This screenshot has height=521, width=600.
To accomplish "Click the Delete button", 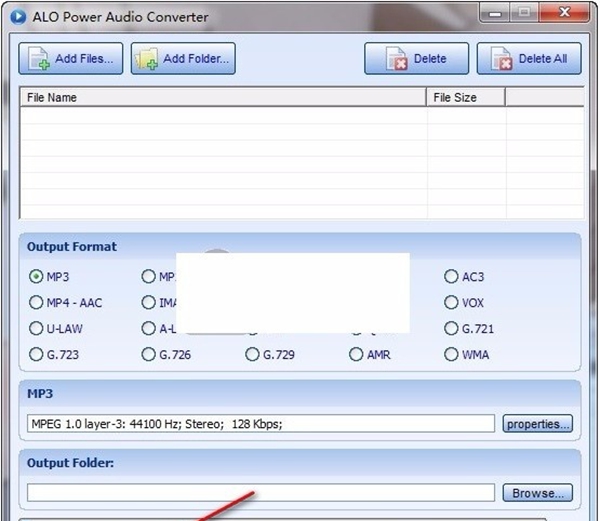I will pos(416,59).
